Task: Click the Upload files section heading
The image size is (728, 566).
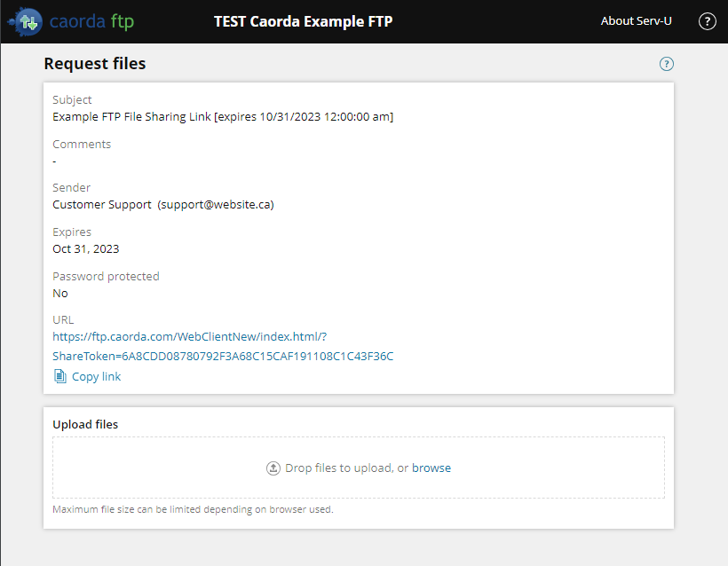Action: [x=85, y=424]
